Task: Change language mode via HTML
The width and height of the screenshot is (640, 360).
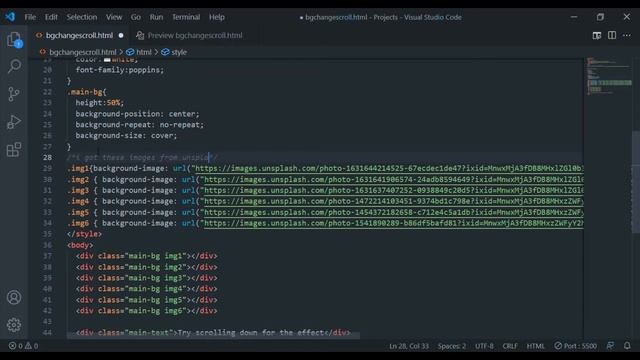Action: (x=535, y=346)
